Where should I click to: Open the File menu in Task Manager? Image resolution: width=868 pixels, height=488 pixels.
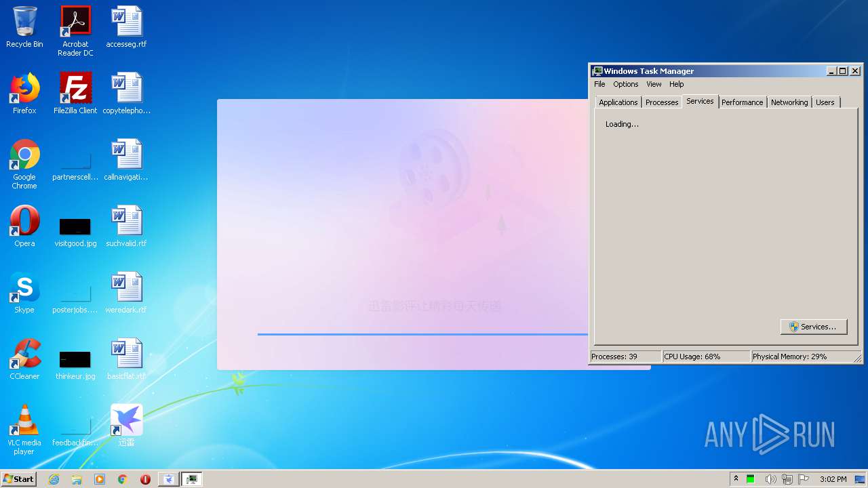pyautogui.click(x=599, y=84)
